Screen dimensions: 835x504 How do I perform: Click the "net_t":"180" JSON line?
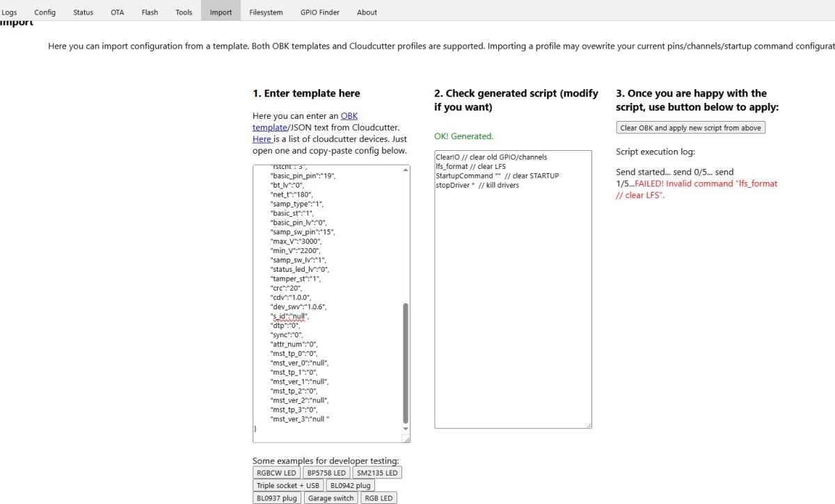point(293,195)
